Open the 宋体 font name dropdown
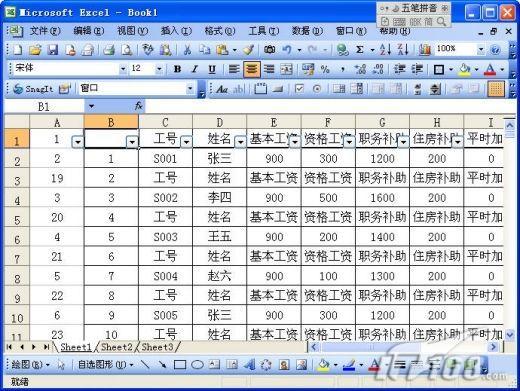Screen dimensions: 520x391 123,69
